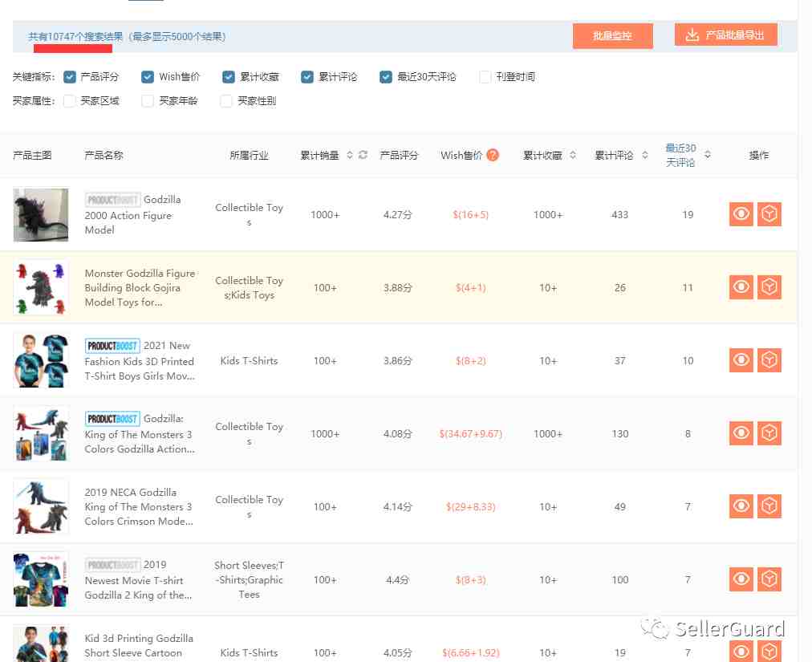The height and width of the screenshot is (662, 812).
Task: Click eye icon for 2019 Newest Movie T-shirt row
Action: click(x=741, y=579)
